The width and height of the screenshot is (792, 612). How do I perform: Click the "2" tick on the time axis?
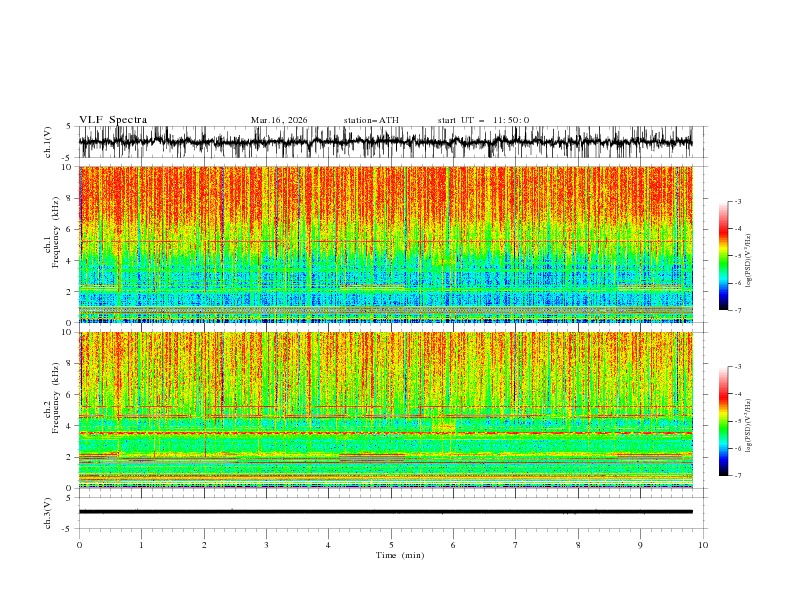(204, 545)
